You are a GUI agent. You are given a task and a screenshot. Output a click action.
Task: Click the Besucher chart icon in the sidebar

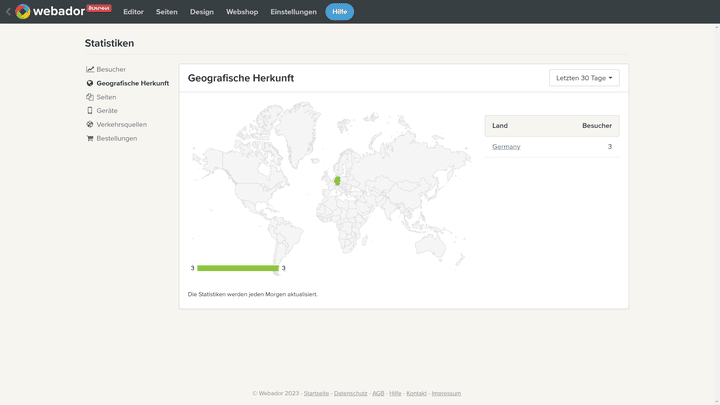[90, 69]
